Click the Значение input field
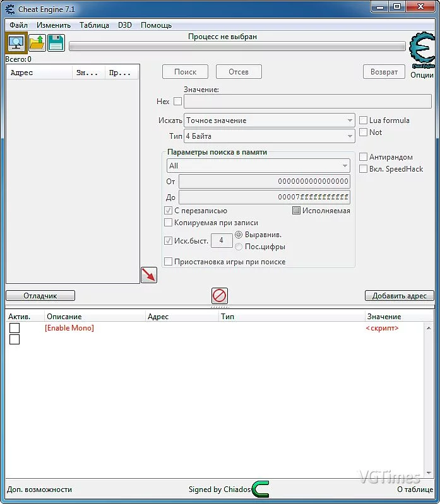The height and width of the screenshot is (504, 440). pyautogui.click(x=307, y=102)
